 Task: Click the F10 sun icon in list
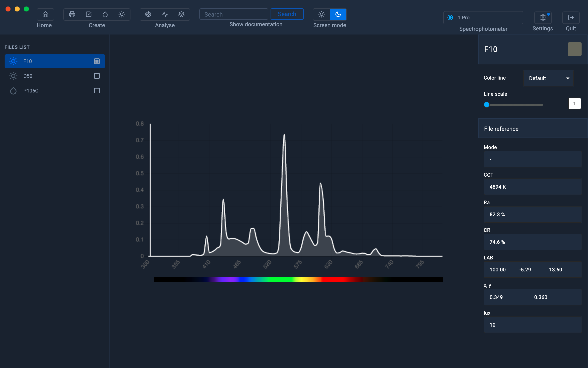[x=13, y=61]
